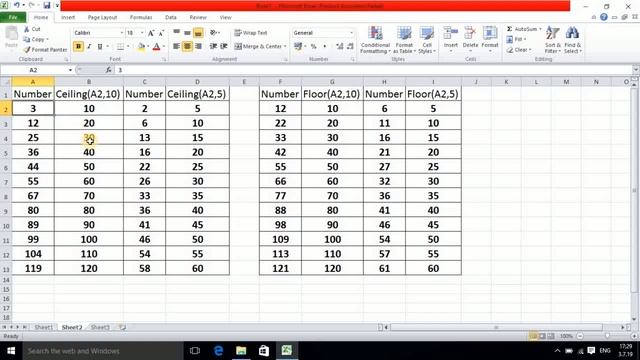Click Decrease Decimal icon
This screenshot has width=640, height=360.
(350, 47)
